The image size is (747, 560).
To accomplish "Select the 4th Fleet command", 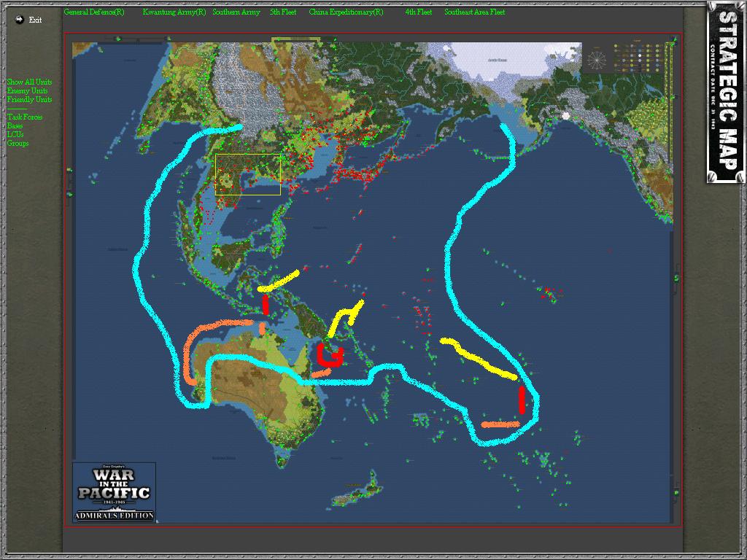I will 418,12.
